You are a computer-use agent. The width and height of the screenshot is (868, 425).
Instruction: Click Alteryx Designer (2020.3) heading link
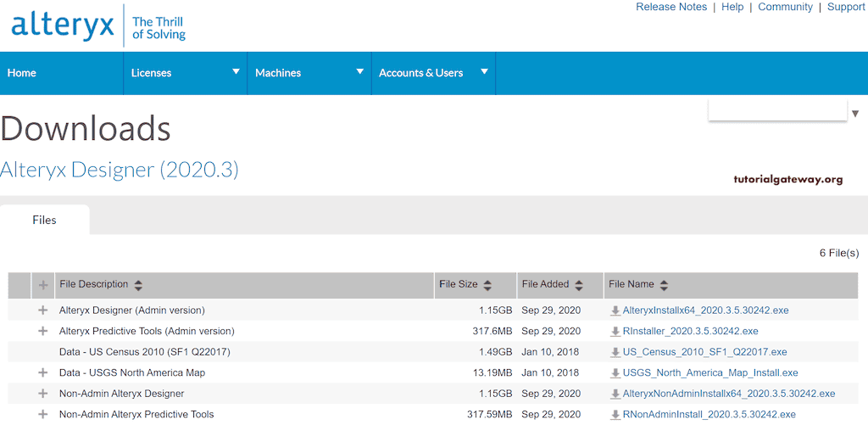119,171
